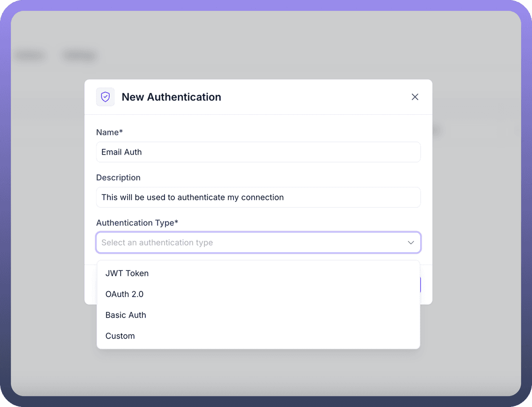Click the "Select an authentication type" placeholder
Screen dimensions: 532x407
[x=157, y=243]
